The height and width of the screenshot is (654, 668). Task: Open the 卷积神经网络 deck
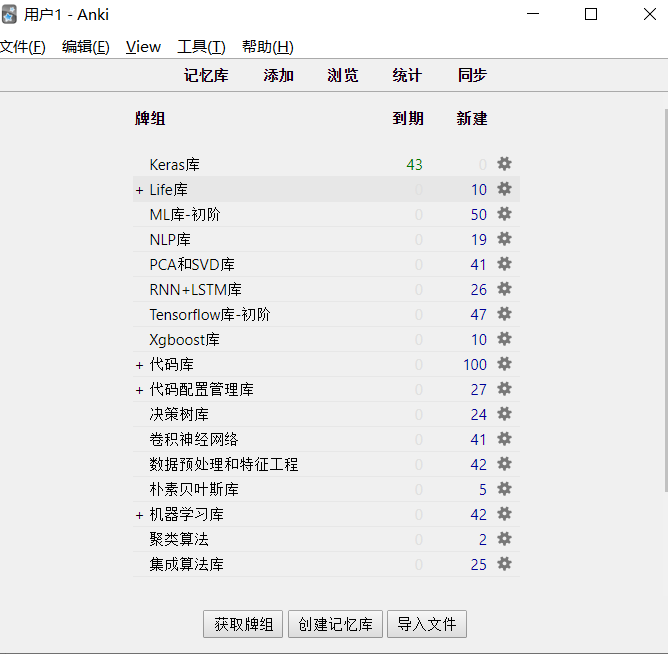[x=194, y=440]
